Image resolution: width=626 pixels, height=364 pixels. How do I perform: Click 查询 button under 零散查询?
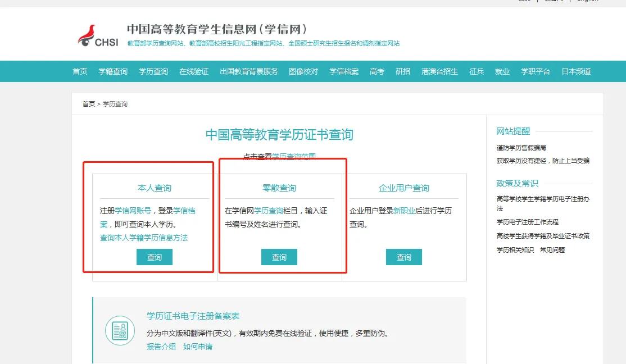[x=279, y=257]
